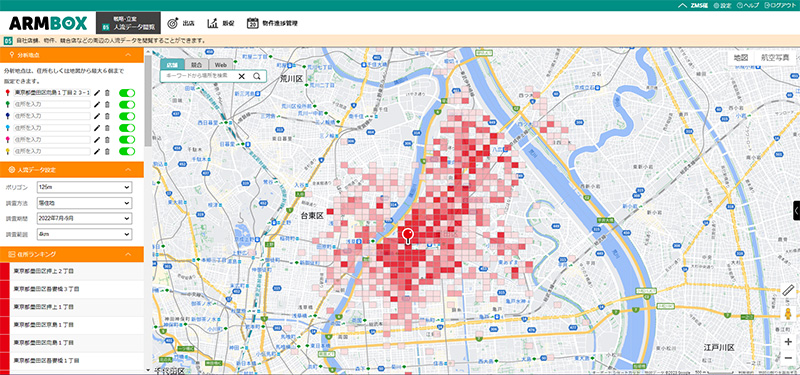Click the target icon next to 出店
This screenshot has width=800, height=375.
coord(173,23)
